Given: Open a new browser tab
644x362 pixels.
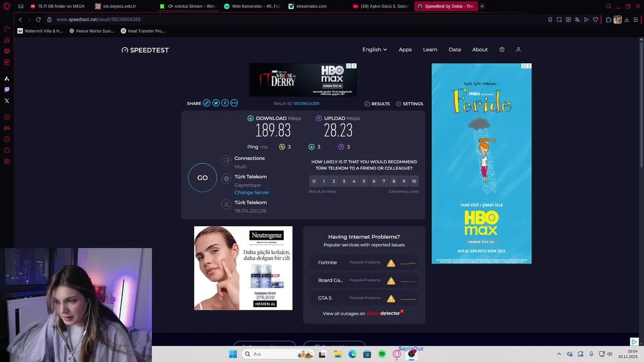Looking at the screenshot, I should point(482,6).
